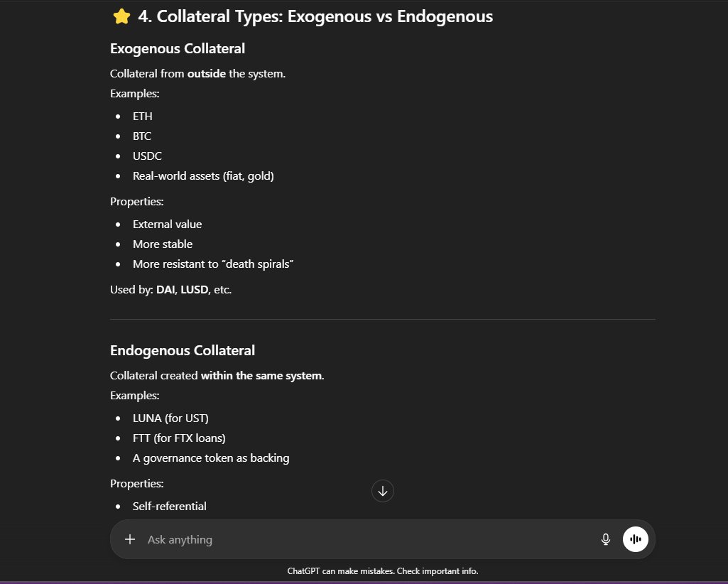Click 'Properties:' label under Endogenous Collateral
The image size is (728, 584).
(137, 484)
